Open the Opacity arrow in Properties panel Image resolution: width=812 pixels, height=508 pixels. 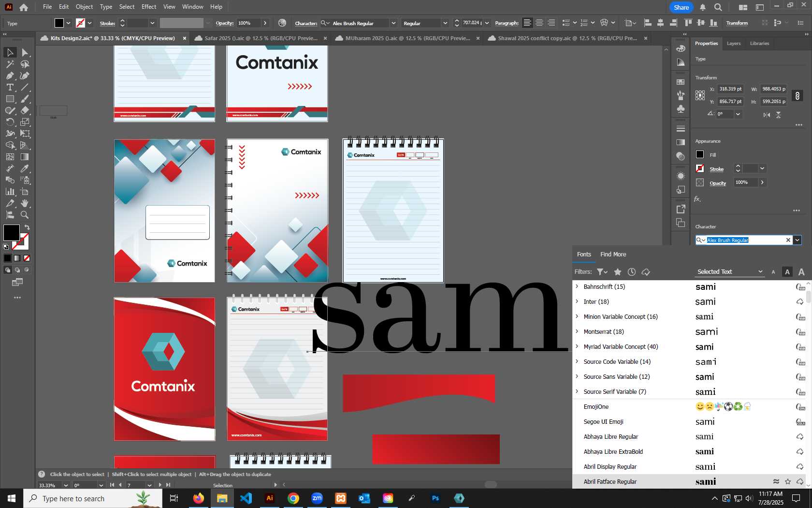pyautogui.click(x=762, y=182)
